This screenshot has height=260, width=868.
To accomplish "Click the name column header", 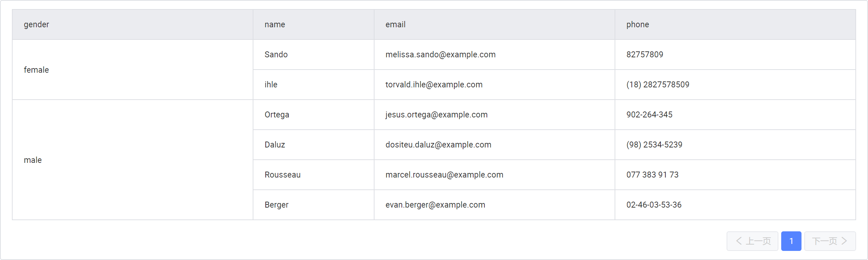I will coord(275,24).
